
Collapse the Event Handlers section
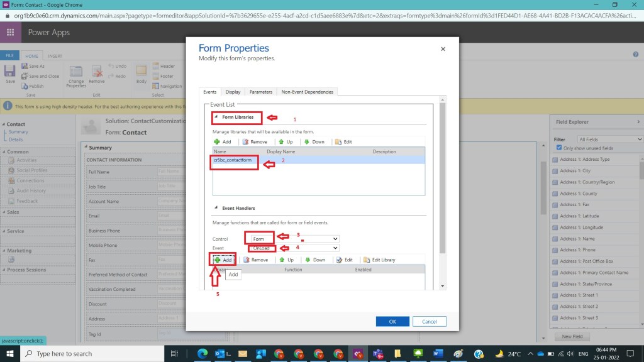tap(216, 208)
